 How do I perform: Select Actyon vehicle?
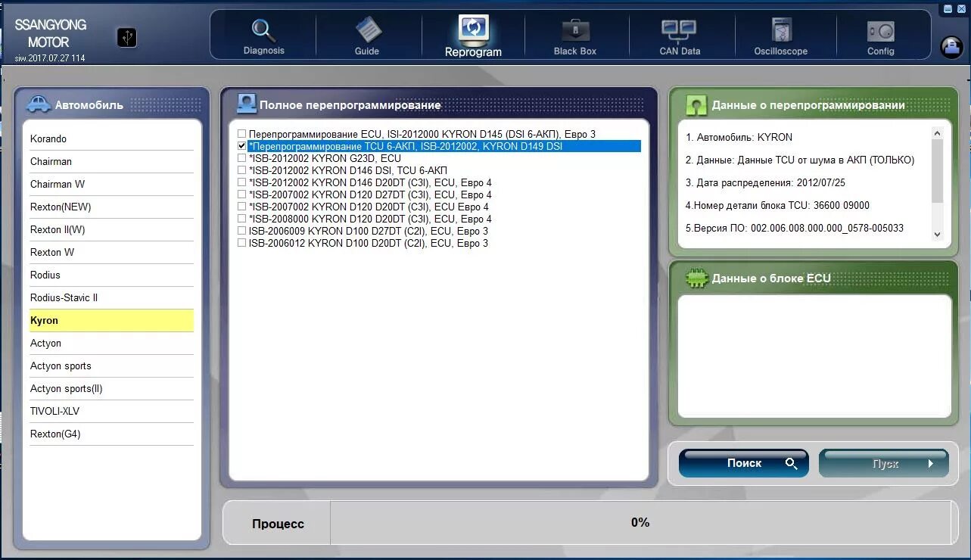click(111, 343)
